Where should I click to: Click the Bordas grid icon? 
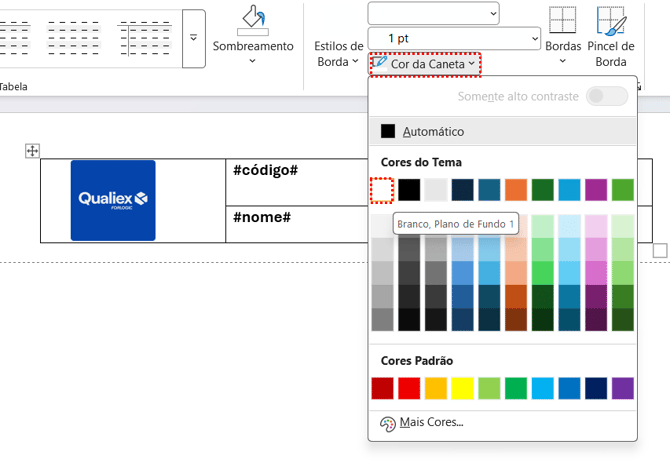pyautogui.click(x=563, y=22)
